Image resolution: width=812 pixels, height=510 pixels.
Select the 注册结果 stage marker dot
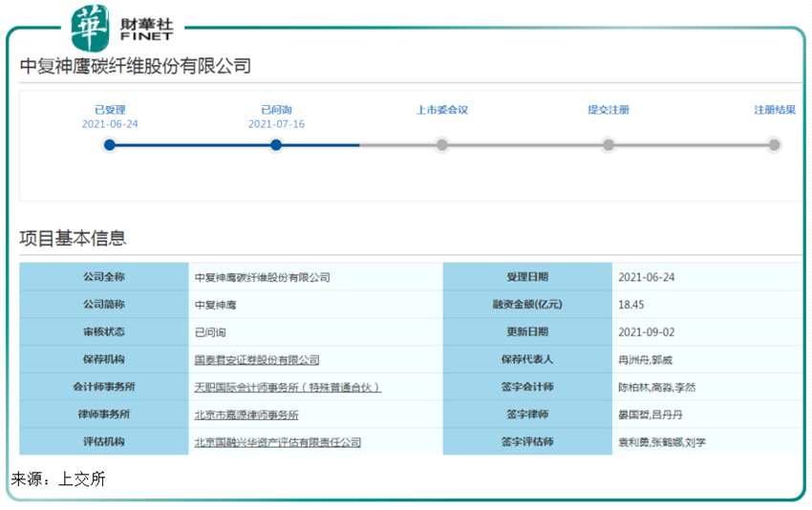tap(774, 145)
